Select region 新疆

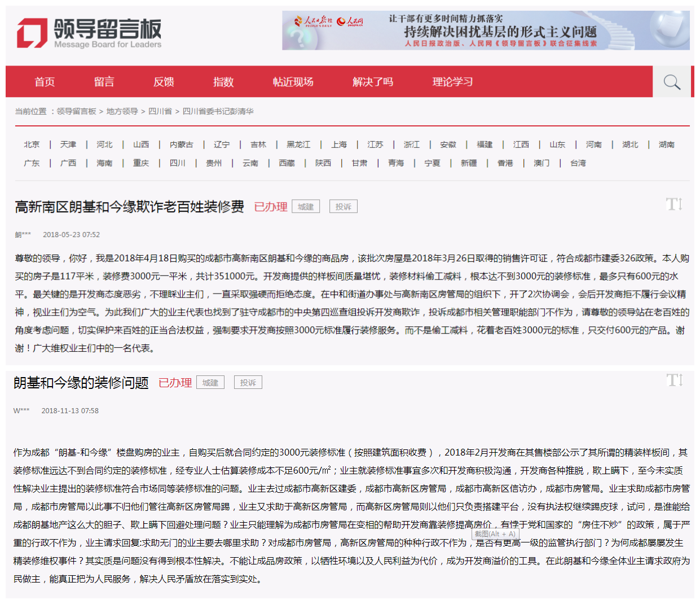click(469, 163)
